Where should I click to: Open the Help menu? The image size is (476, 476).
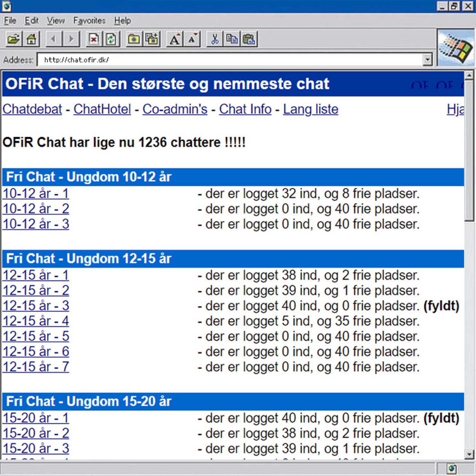coord(122,21)
